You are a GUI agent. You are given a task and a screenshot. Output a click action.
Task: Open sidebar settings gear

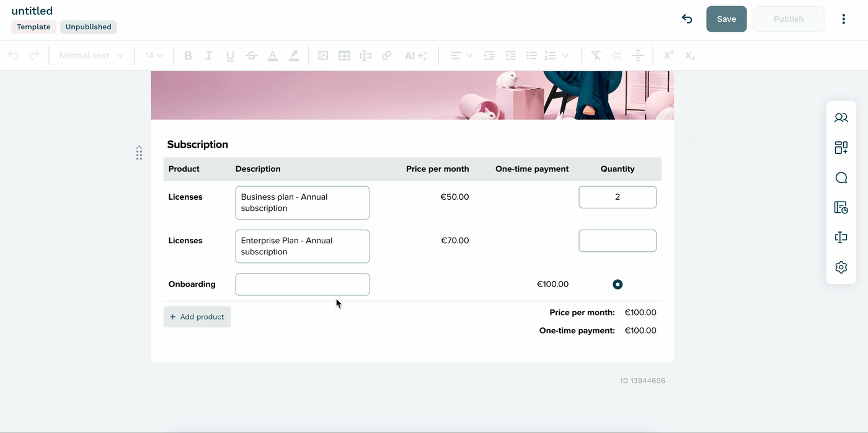click(841, 267)
